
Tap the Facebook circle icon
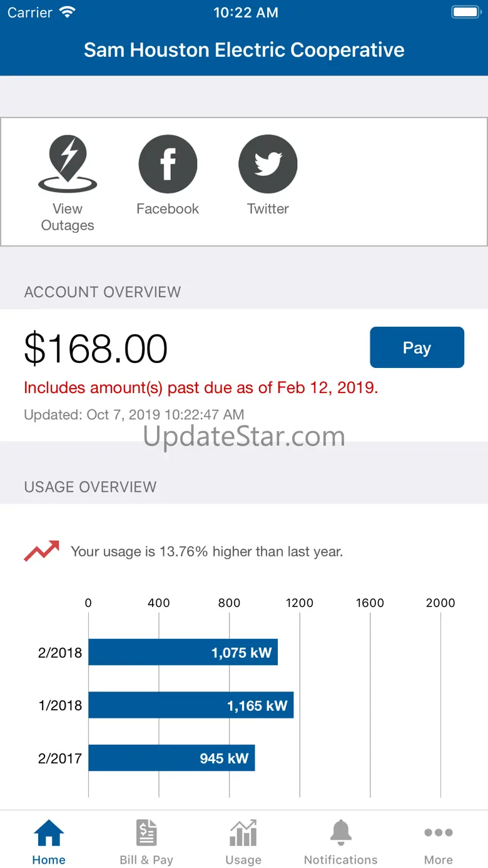click(168, 164)
